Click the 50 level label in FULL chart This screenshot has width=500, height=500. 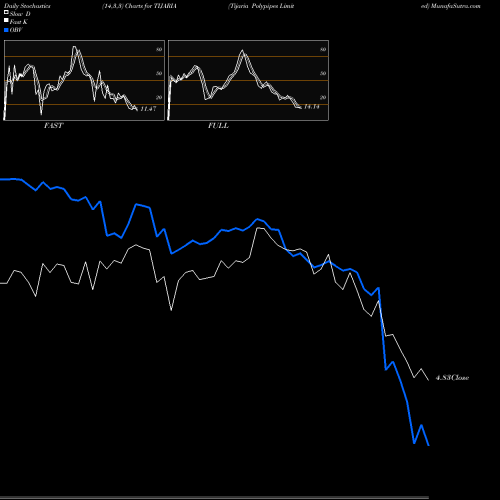coord(323,73)
